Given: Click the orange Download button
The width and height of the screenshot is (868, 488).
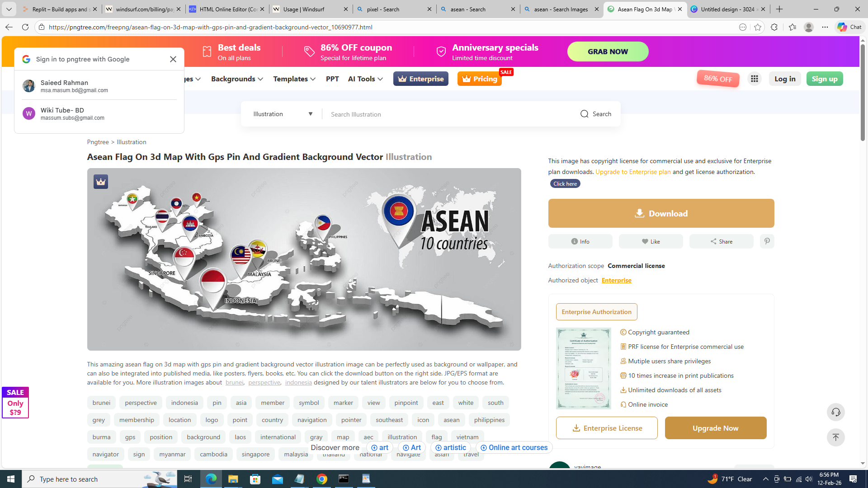Looking at the screenshot, I should click(x=661, y=213).
